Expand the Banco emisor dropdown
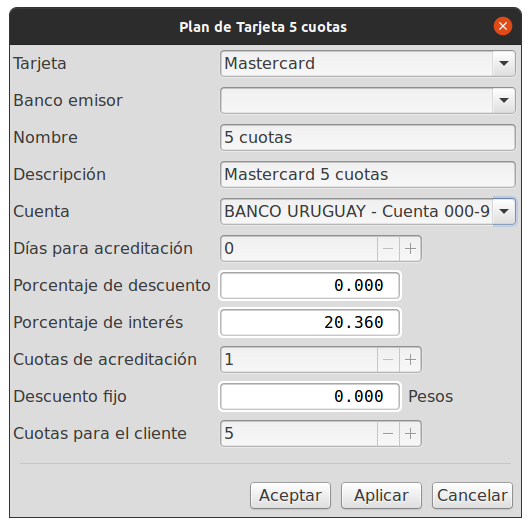The image size is (531, 527). 504,101
